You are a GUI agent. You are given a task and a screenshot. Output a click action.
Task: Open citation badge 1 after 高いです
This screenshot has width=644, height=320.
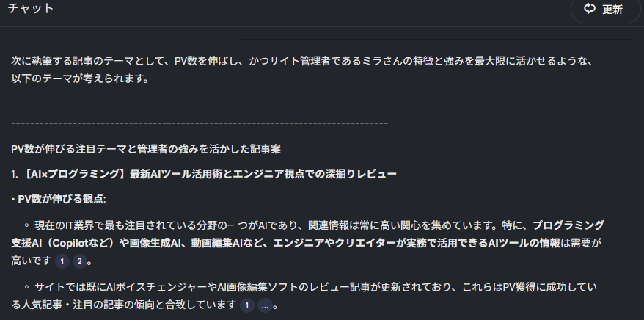click(x=62, y=262)
